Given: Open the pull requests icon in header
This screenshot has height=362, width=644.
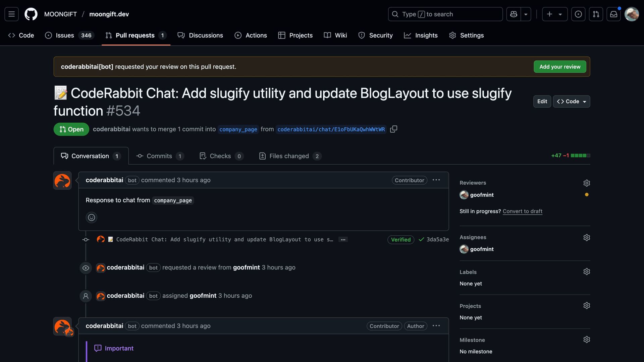Looking at the screenshot, I should coord(596,14).
